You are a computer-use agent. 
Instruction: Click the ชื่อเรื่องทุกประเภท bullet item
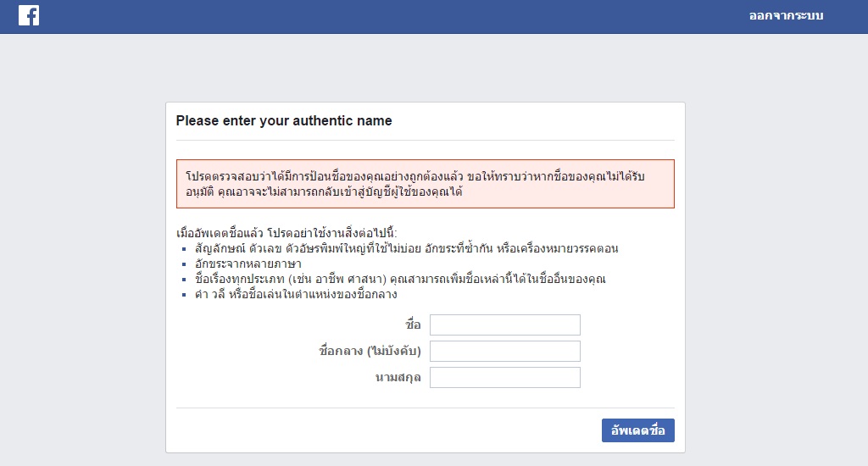click(x=400, y=279)
